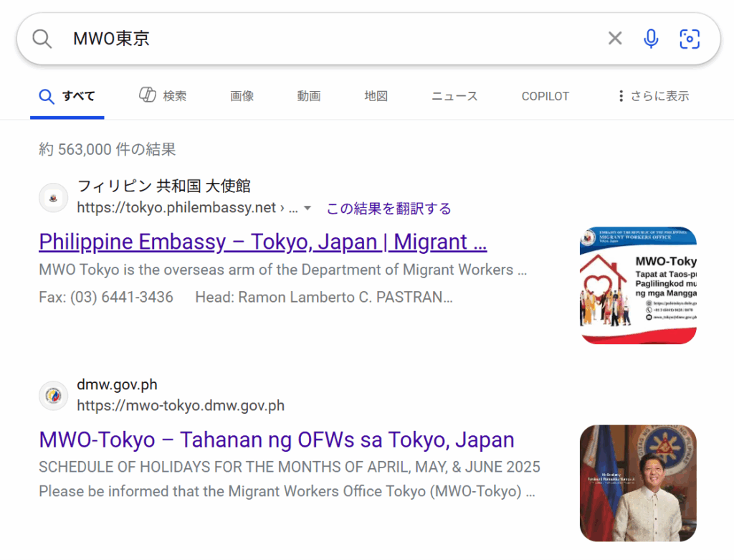Expand さらに表示 more options menu

[x=654, y=97]
